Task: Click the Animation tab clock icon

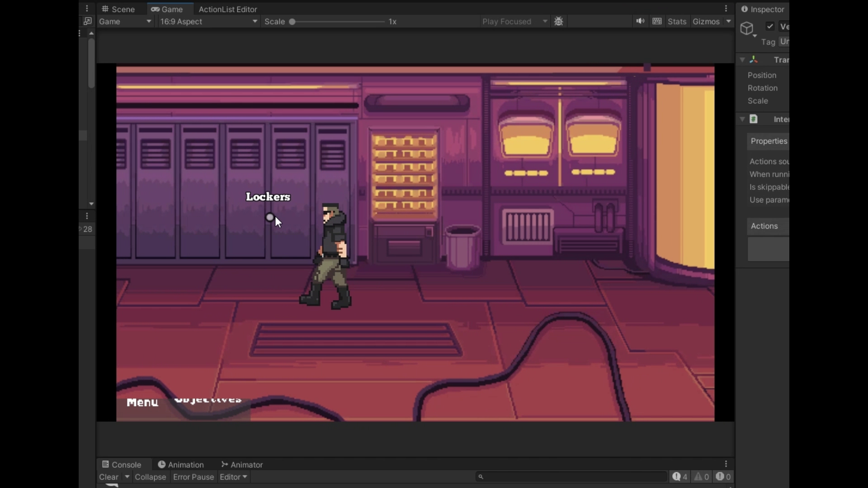Action: pos(161,464)
